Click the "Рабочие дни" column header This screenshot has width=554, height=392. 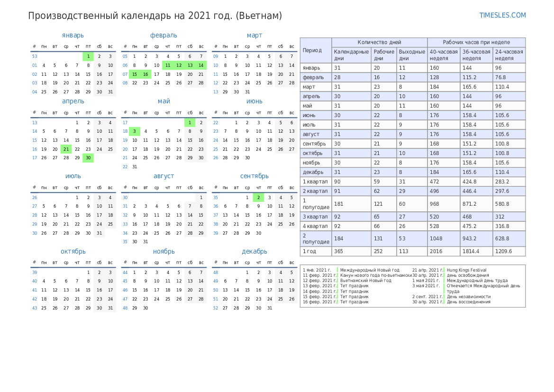384,55
